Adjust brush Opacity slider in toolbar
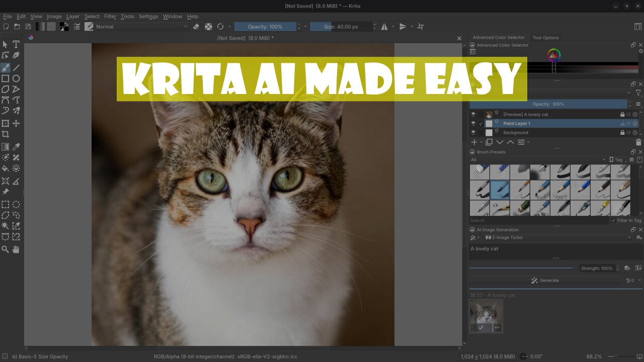The width and height of the screenshot is (644, 362). [x=265, y=27]
